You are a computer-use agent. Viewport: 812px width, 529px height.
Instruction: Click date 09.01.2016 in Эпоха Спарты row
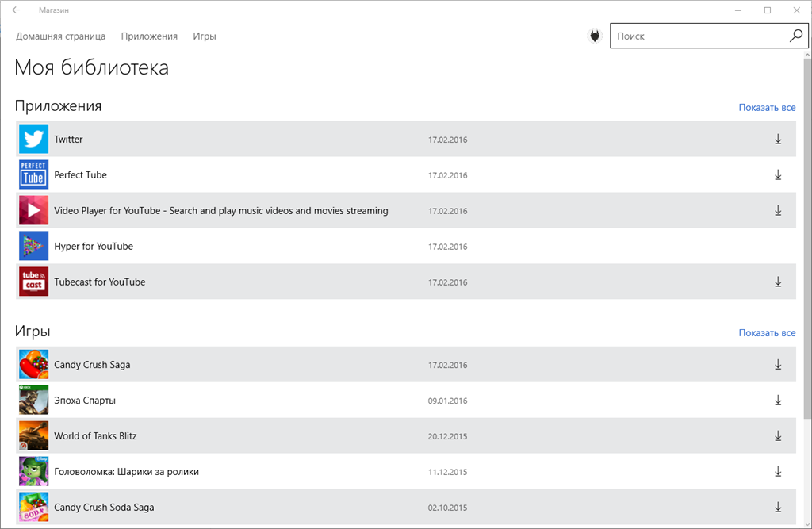[447, 401]
